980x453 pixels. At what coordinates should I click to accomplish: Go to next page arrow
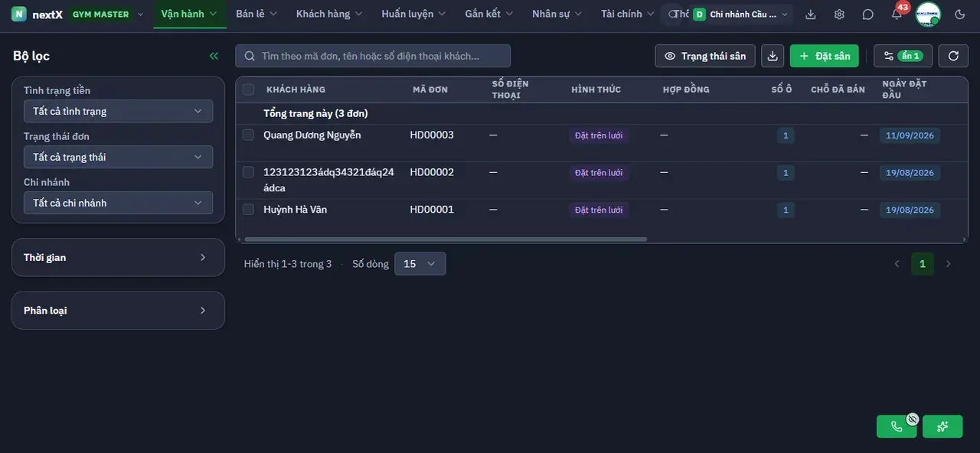[948, 264]
